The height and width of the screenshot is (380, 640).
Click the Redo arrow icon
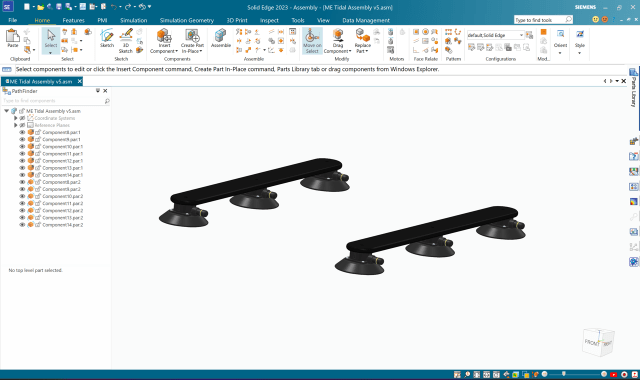pos(128,7)
